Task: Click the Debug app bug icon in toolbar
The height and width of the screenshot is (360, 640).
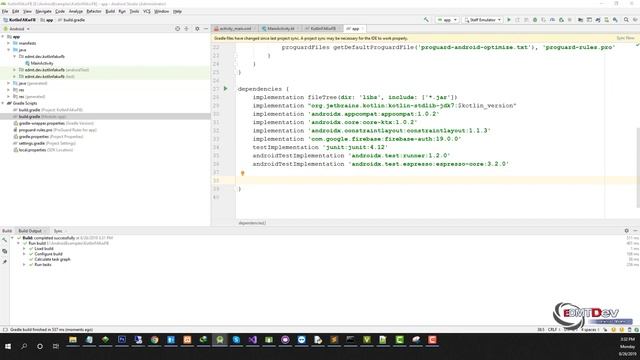Action: pyautogui.click(x=535, y=20)
